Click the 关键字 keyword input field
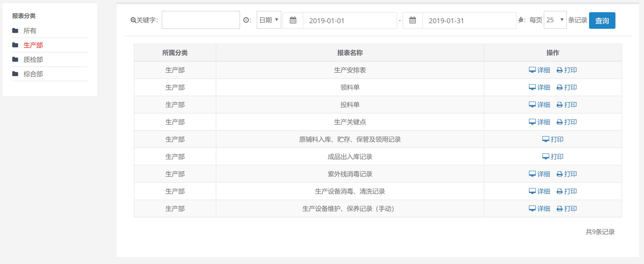This screenshot has width=644, height=264. point(200,20)
